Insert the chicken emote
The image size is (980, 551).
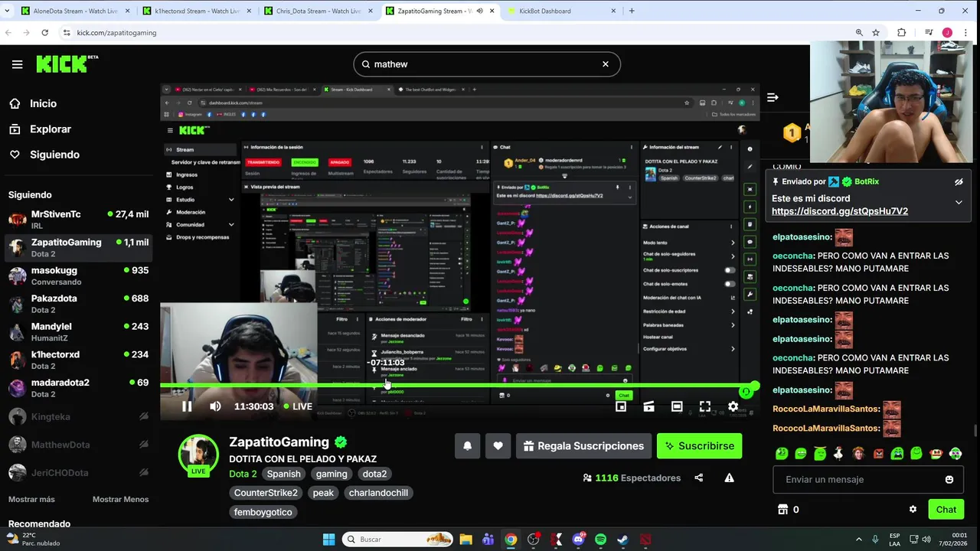click(x=838, y=454)
